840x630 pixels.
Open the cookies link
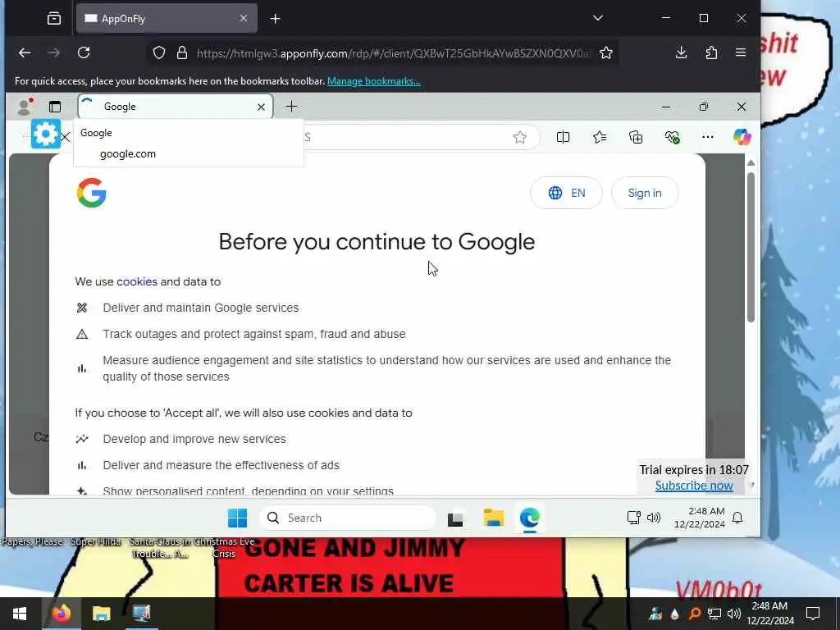point(137,282)
